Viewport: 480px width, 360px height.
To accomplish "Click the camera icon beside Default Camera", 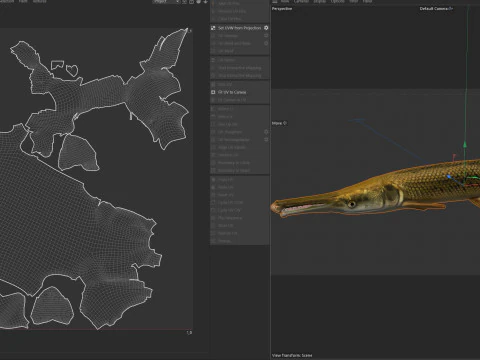I will (451, 9).
